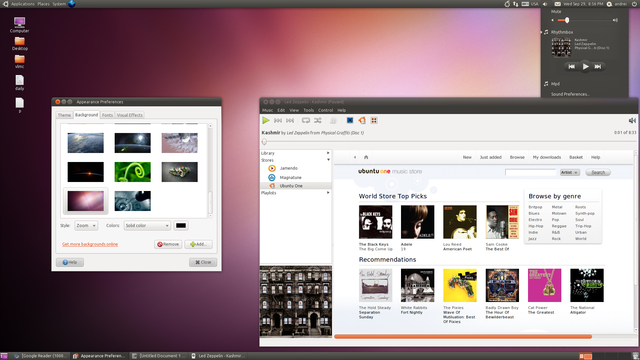Open the Style Zoom dropdown

click(x=86, y=225)
